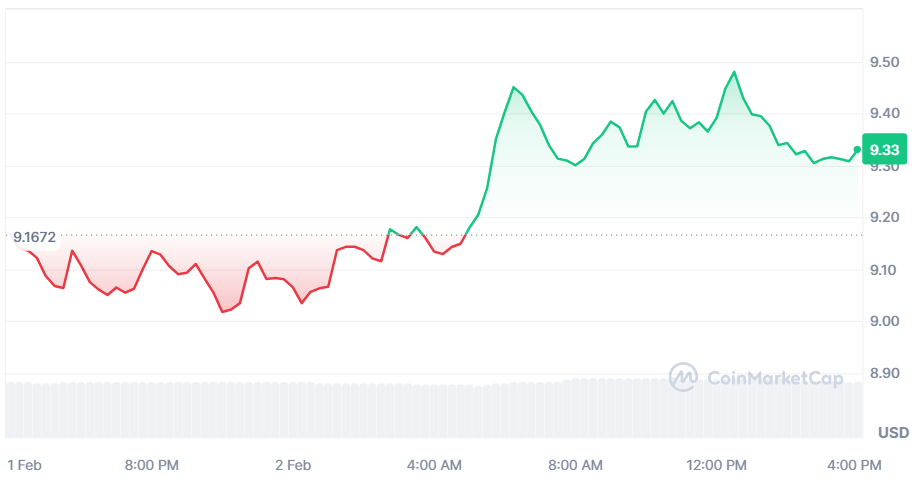Select the 12:00 PM time marker
The height and width of the screenshot is (485, 922).
pos(718,465)
